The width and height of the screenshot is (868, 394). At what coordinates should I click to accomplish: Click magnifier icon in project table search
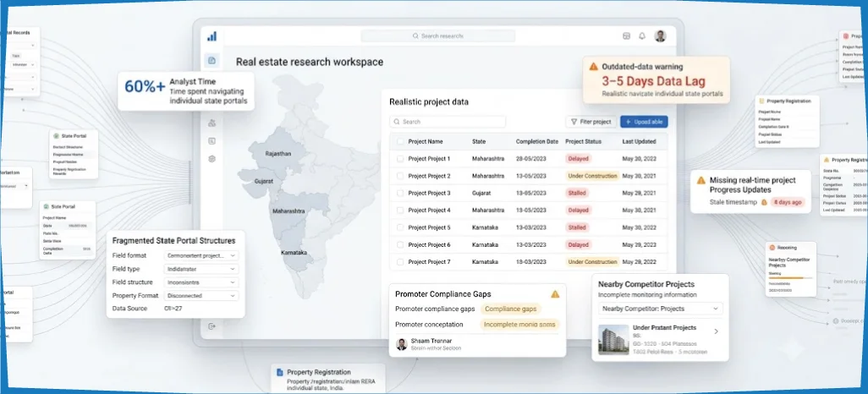397,122
